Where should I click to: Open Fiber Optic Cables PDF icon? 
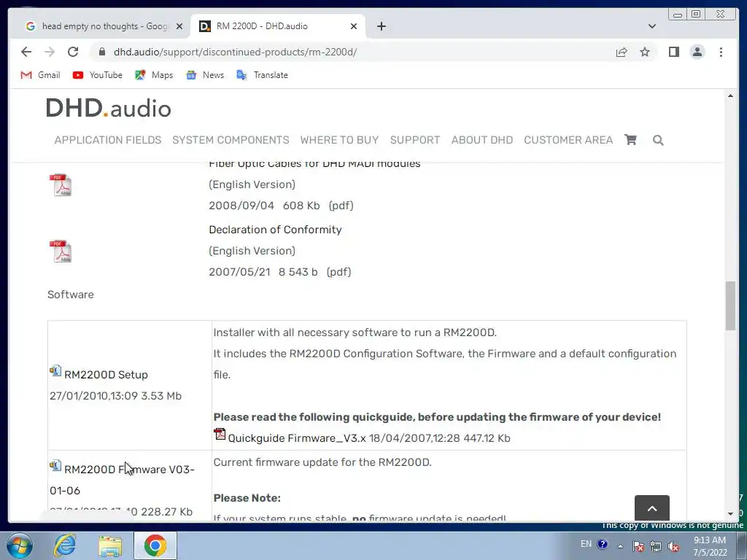[x=61, y=184]
